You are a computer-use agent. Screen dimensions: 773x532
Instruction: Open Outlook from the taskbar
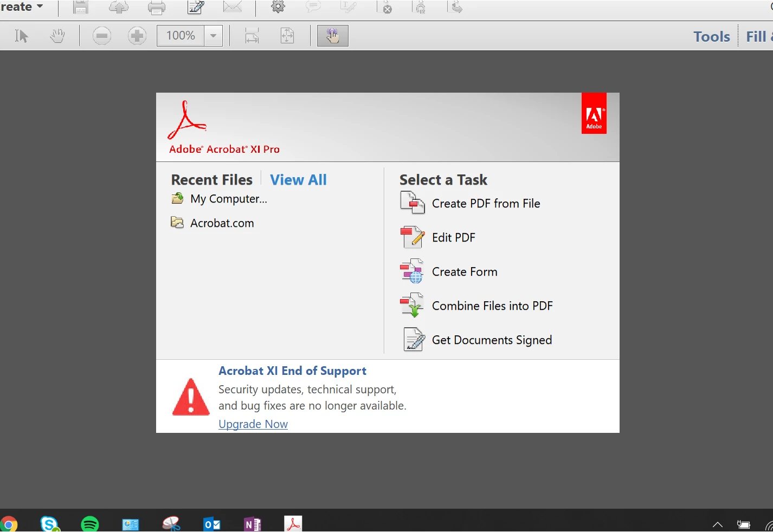(212, 524)
